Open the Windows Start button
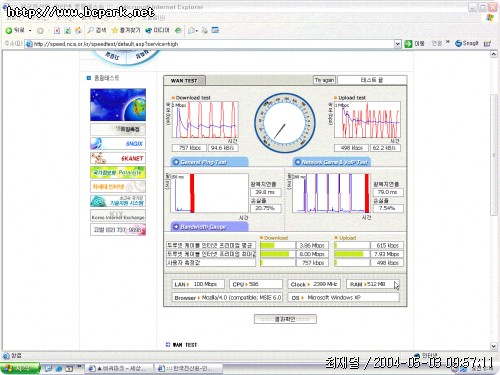The width and height of the screenshot is (500, 375). pyautogui.click(x=20, y=368)
